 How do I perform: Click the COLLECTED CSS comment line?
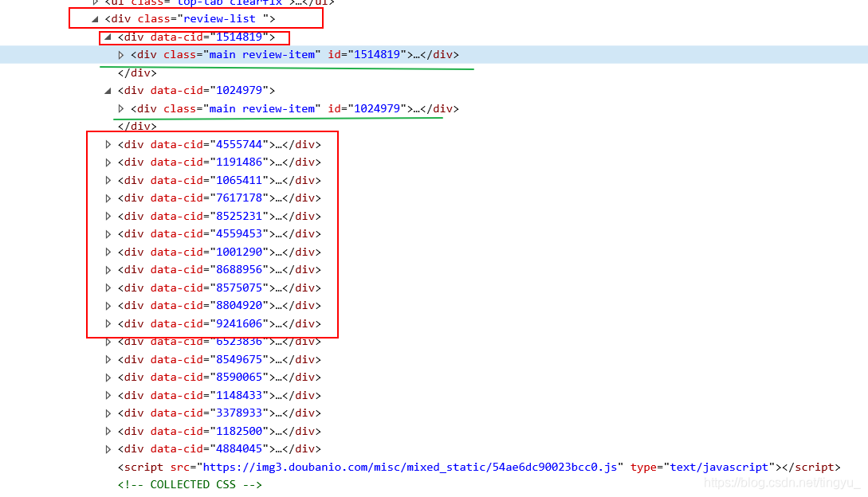[190, 485]
